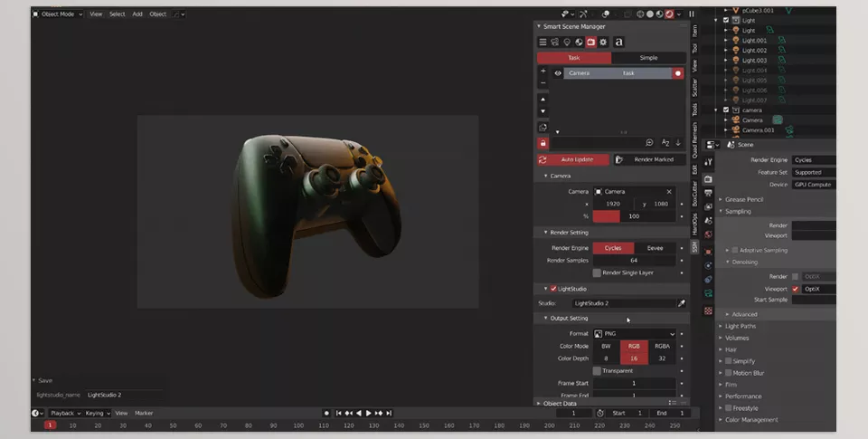Open the Select menu
This screenshot has height=439, width=868.
pyautogui.click(x=117, y=14)
